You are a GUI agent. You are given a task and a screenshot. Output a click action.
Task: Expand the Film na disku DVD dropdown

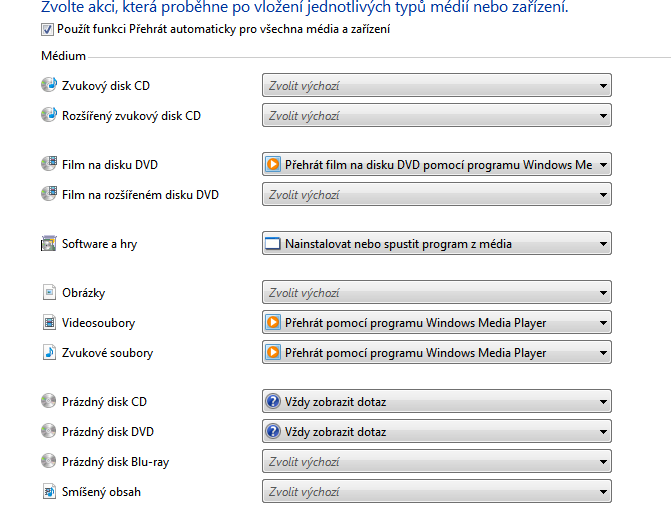pyautogui.click(x=436, y=164)
